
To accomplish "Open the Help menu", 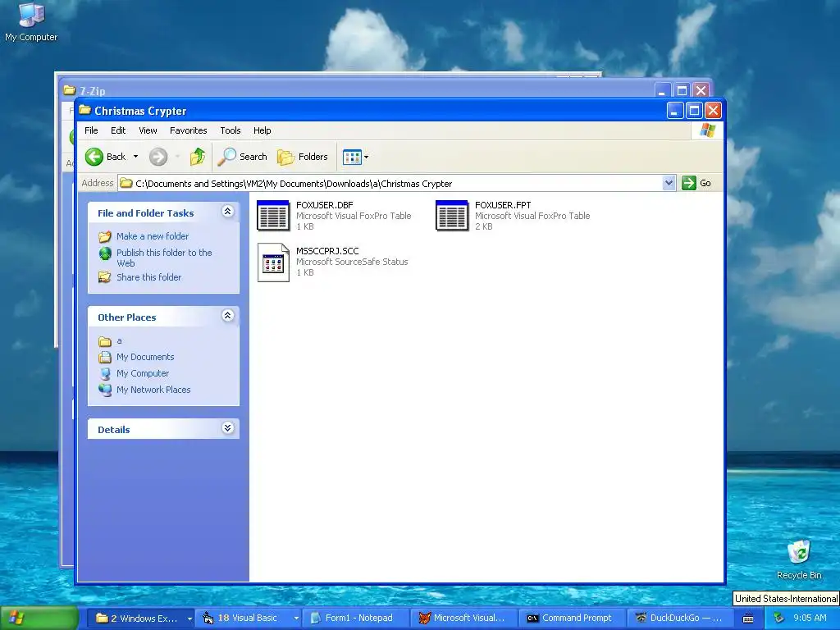I will point(262,130).
